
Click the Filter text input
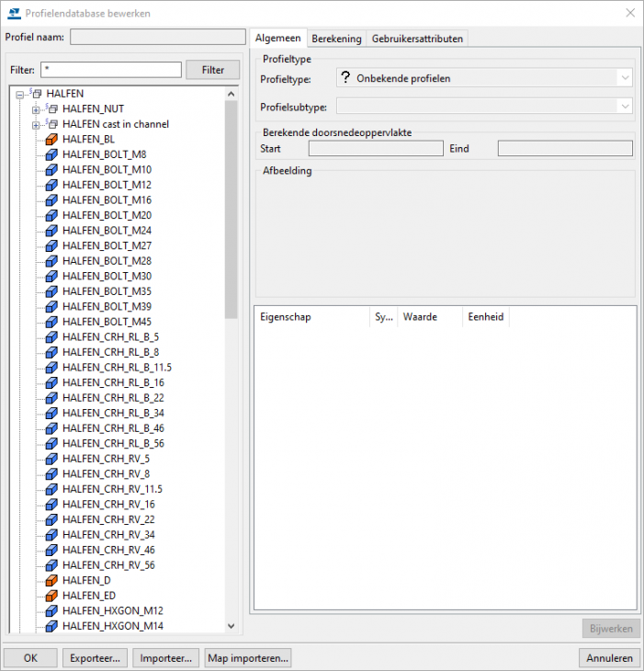tap(111, 70)
